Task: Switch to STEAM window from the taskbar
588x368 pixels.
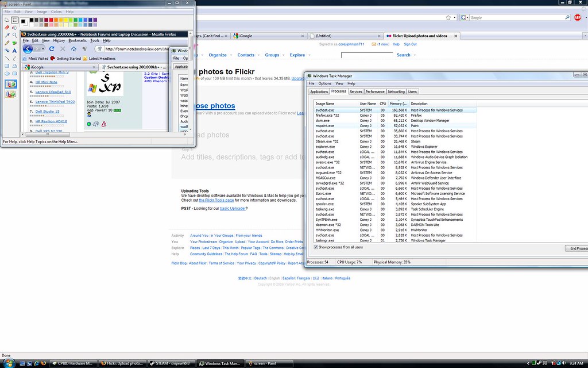Action: coord(171,363)
